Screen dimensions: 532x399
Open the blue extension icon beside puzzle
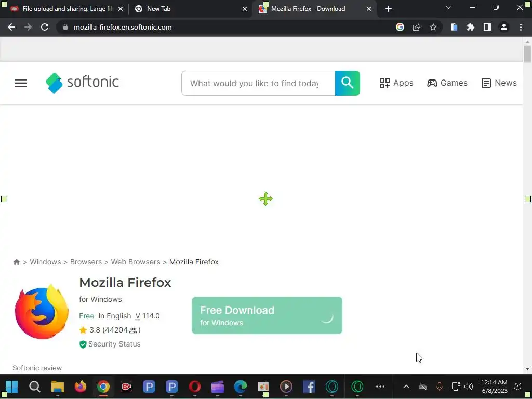click(454, 27)
